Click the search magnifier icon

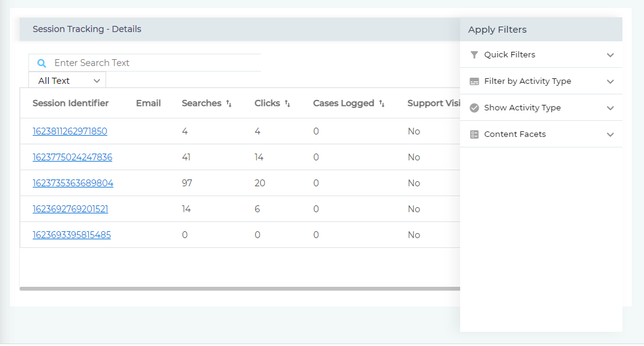pos(41,63)
